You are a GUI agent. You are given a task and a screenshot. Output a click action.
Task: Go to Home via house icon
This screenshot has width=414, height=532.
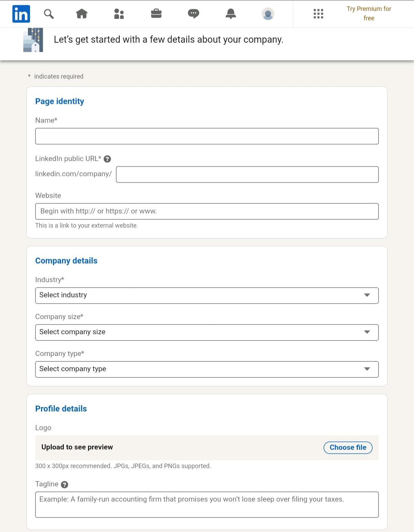[x=82, y=14]
